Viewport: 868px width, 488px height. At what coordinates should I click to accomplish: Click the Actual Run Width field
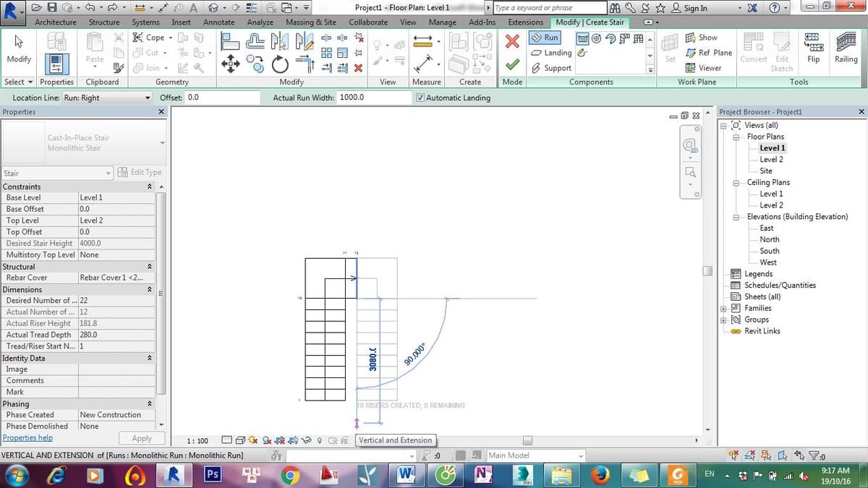point(374,97)
